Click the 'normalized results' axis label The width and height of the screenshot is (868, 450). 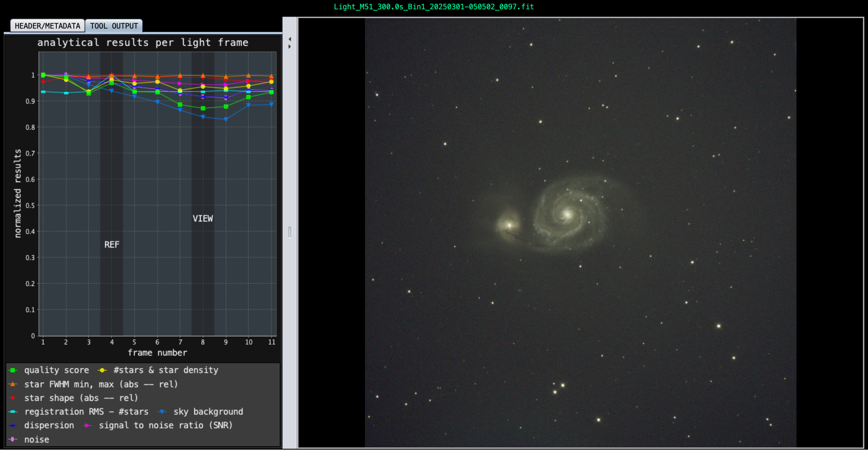click(x=17, y=193)
